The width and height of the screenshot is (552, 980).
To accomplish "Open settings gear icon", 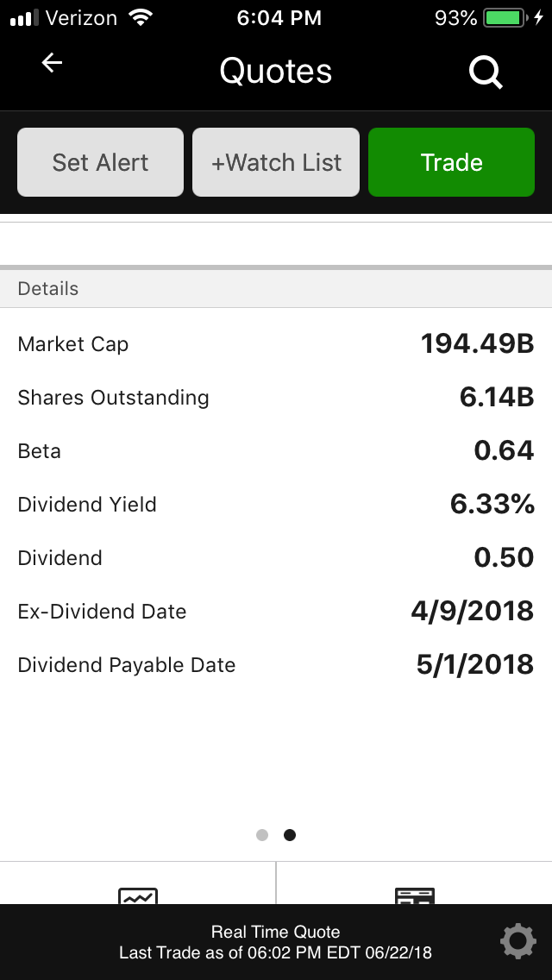I will pos(517,941).
